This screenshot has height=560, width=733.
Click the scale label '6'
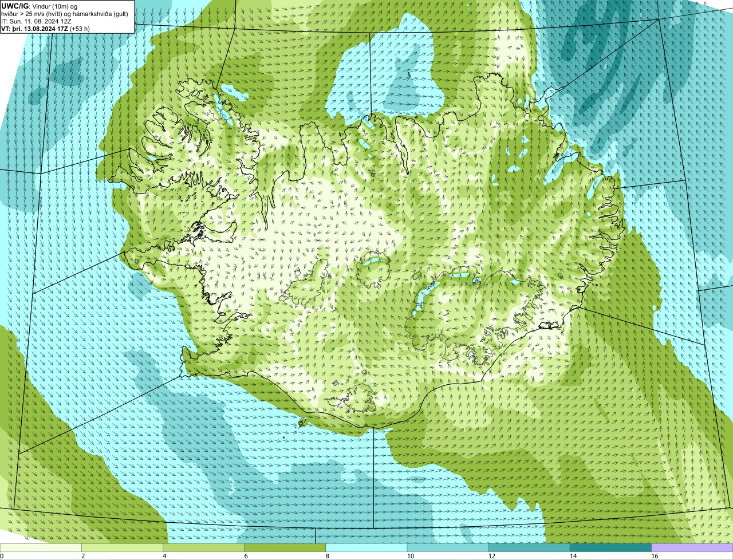246,556
